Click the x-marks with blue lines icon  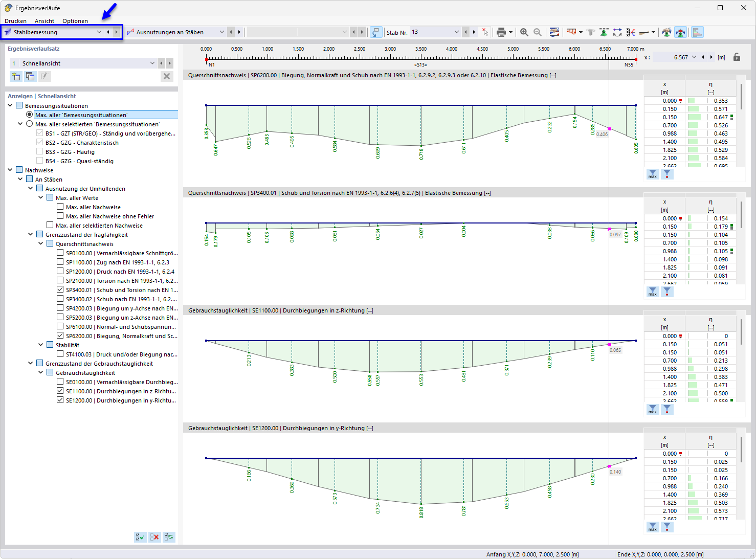(x=631, y=32)
